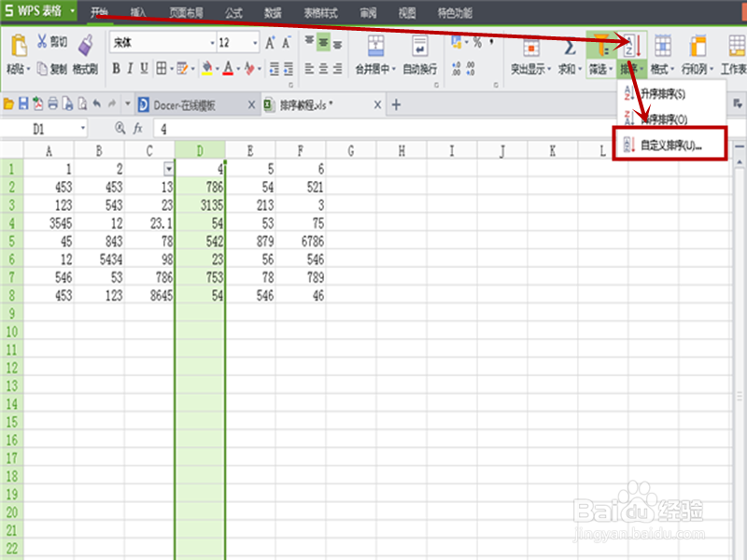This screenshot has width=747, height=560.
Task: Click the Copy icon
Action: point(42,69)
